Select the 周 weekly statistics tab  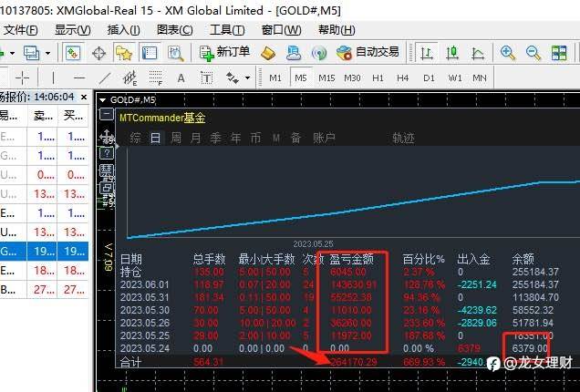click(x=176, y=138)
